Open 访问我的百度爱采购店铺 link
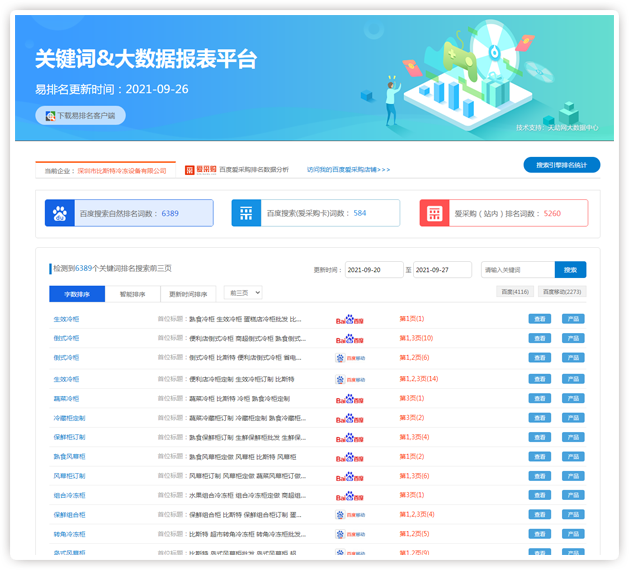 348,170
